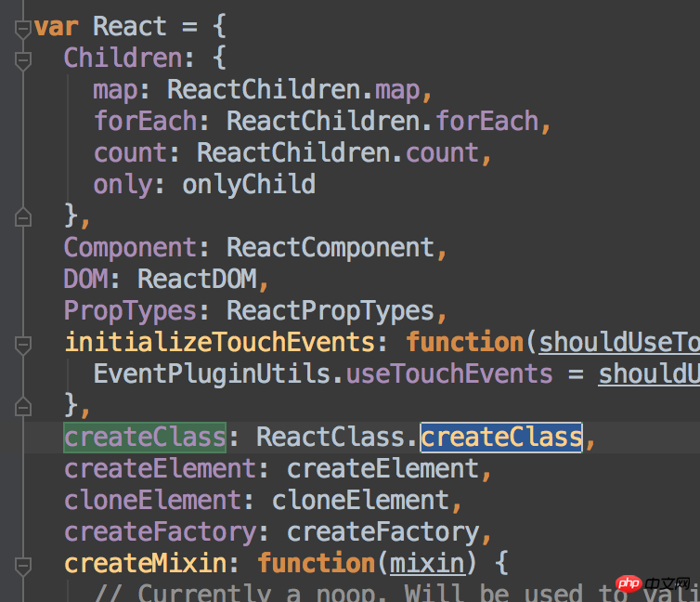The width and height of the screenshot is (700, 602).
Task: Click fold-end marker closing initializeTouchEvents
Action: [23, 406]
